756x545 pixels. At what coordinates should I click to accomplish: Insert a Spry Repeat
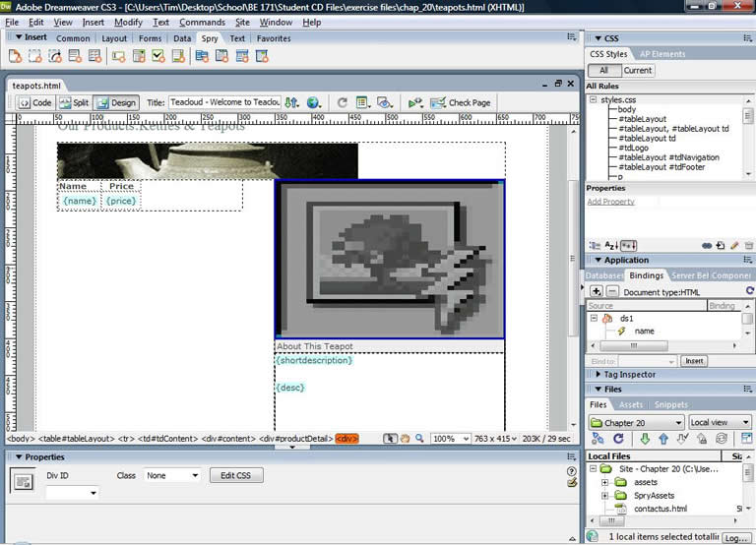(x=55, y=56)
